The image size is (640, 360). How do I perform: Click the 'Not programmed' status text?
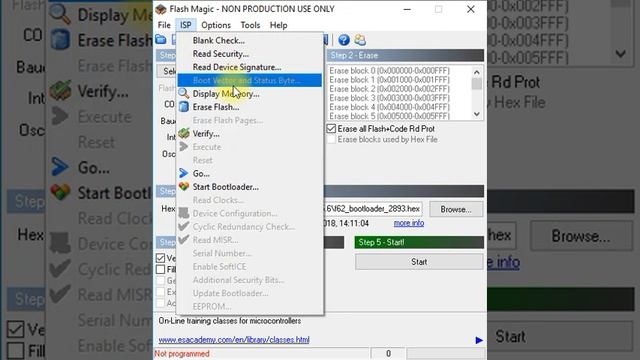coord(182,354)
